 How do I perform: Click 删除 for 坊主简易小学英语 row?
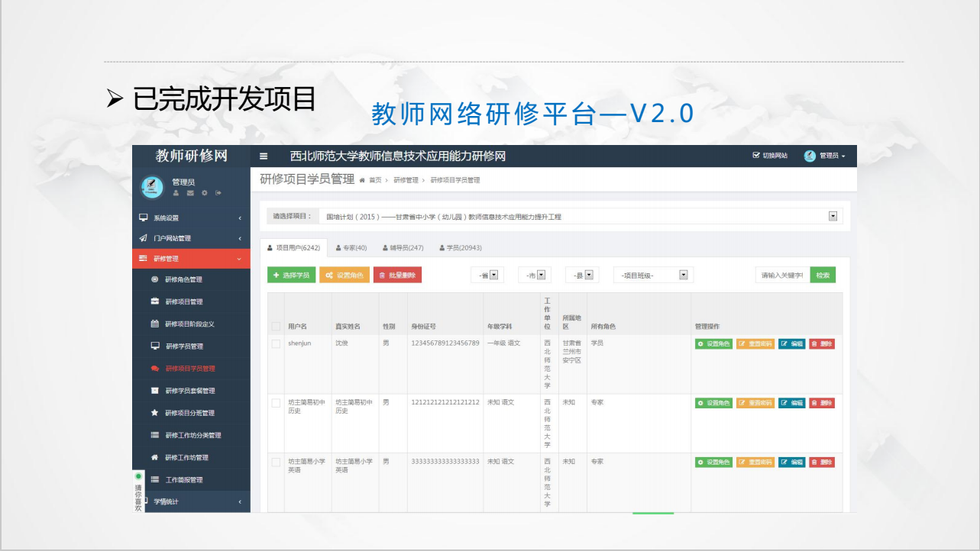click(822, 462)
